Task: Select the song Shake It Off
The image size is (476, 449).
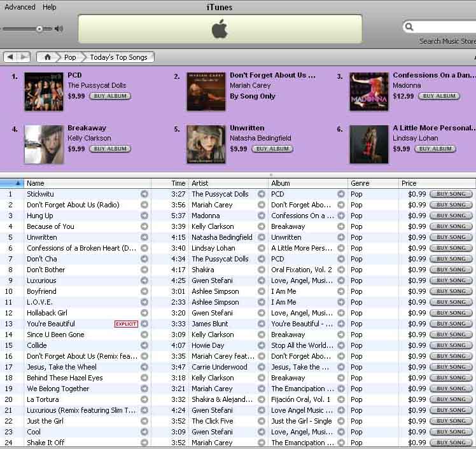Action: pos(46,443)
